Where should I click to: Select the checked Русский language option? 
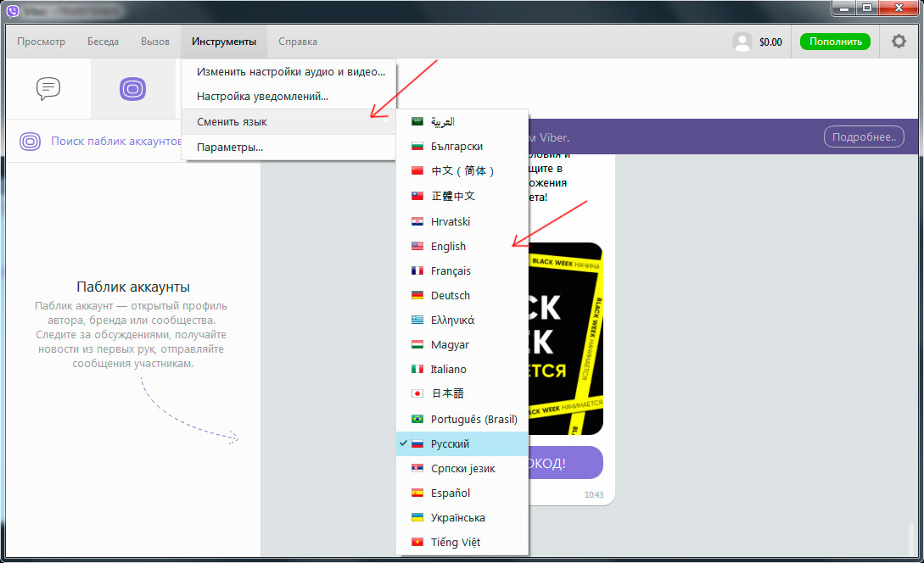coord(462,444)
